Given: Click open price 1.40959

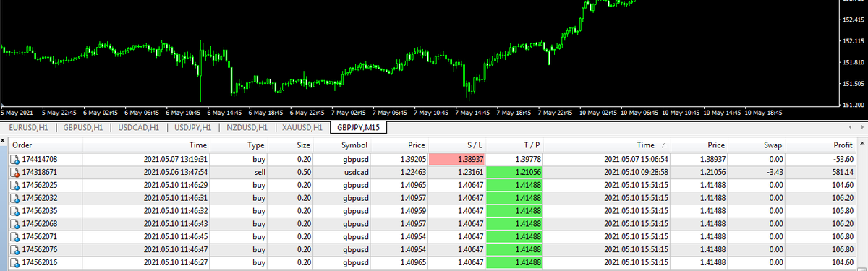Looking at the screenshot, I should [412, 211].
